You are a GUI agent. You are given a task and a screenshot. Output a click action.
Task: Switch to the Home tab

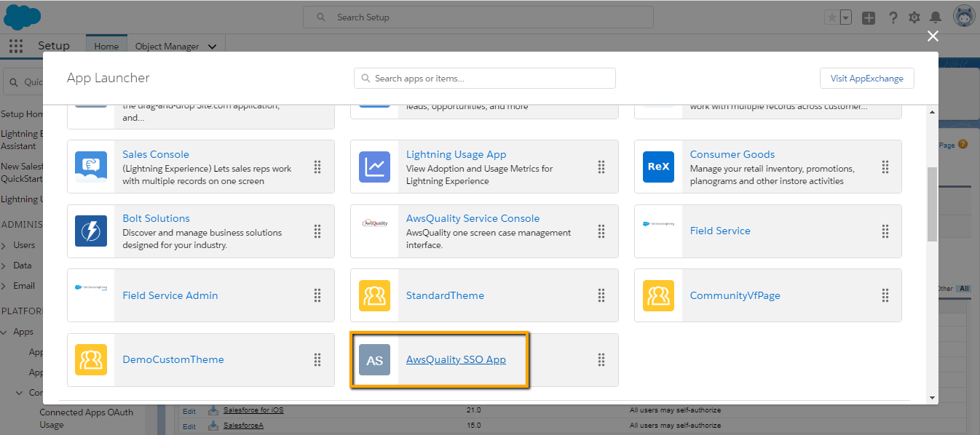pos(106,46)
